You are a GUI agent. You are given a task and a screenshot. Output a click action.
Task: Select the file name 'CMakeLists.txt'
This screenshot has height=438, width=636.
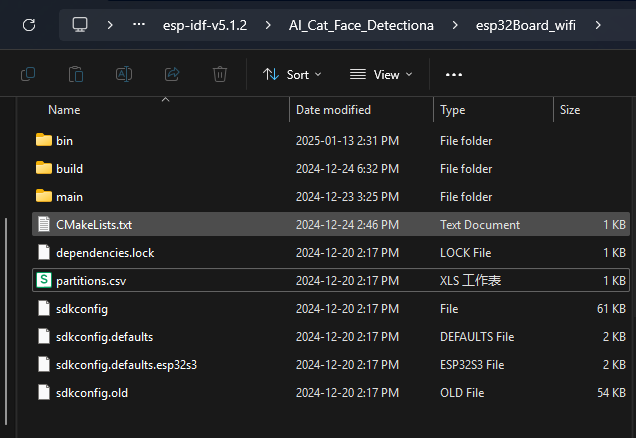pyautogui.click(x=94, y=225)
